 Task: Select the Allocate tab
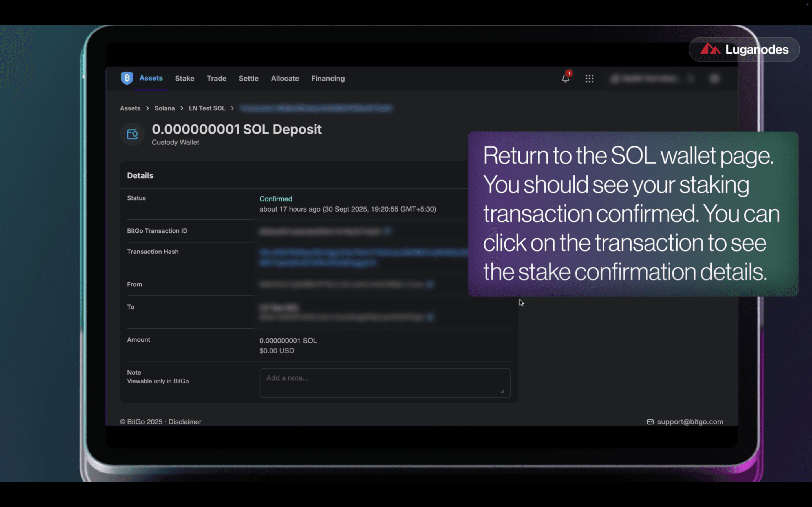pos(284,79)
